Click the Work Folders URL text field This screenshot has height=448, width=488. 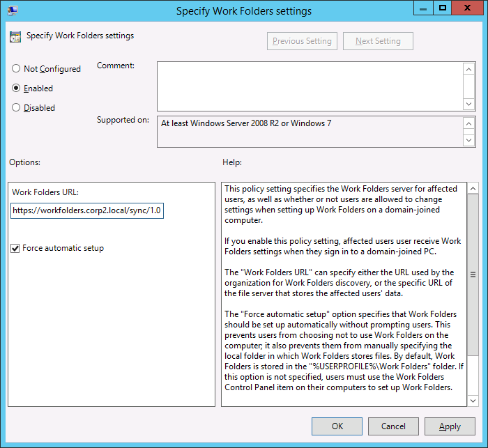tap(87, 211)
